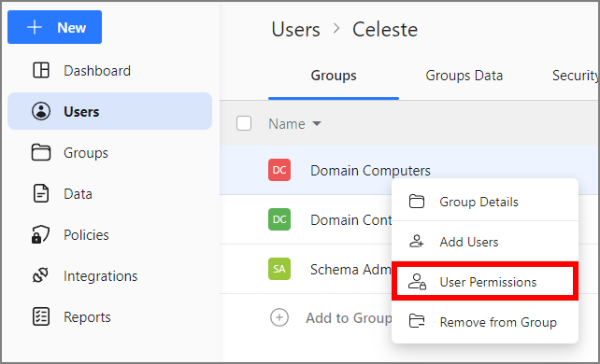Switch to the Groups Data tab
Screen dimensions: 600x364
click(x=464, y=76)
